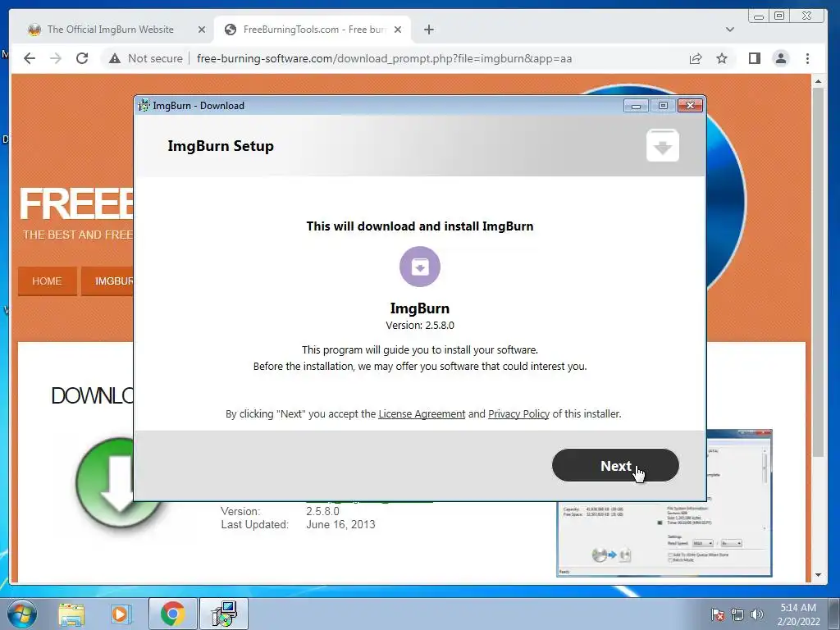The height and width of the screenshot is (630, 840).
Task: Toggle Chrome side panel
Action: [755, 58]
